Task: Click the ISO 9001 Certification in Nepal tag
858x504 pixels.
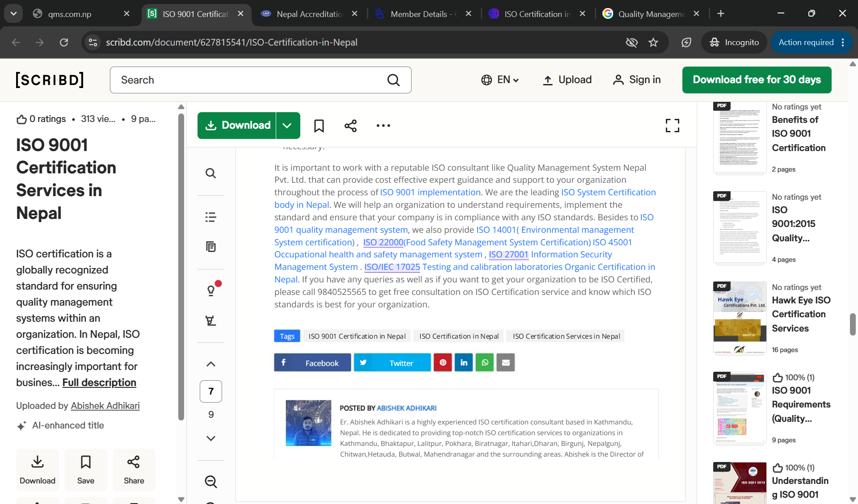Action: [357, 336]
